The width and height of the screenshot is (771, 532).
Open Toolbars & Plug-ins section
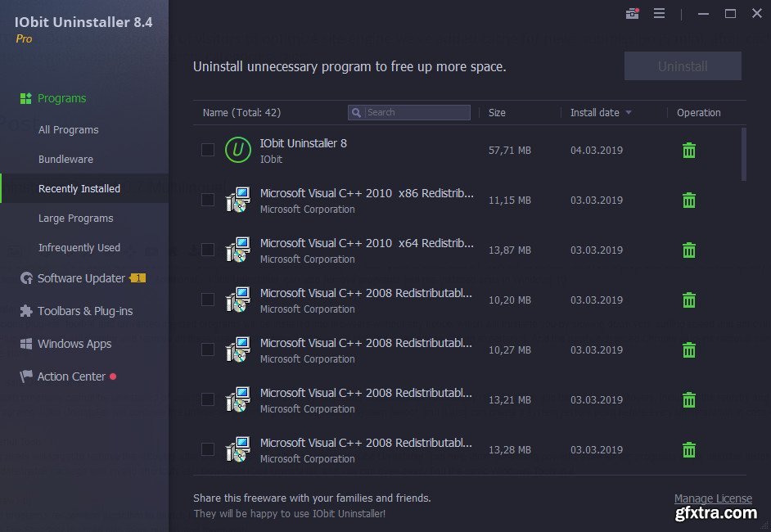point(84,311)
